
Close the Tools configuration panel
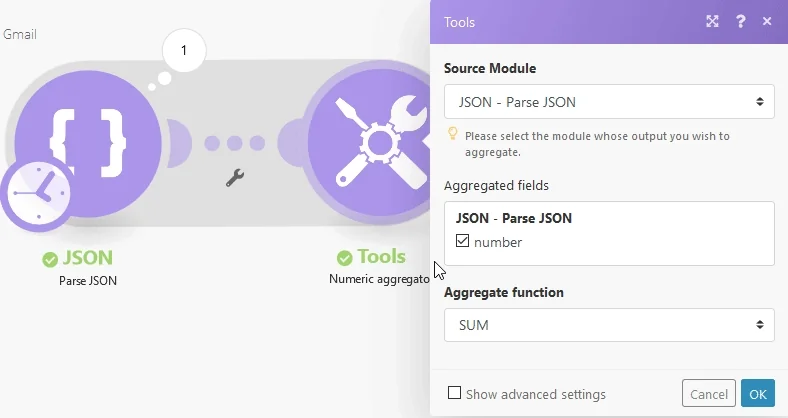tap(767, 21)
